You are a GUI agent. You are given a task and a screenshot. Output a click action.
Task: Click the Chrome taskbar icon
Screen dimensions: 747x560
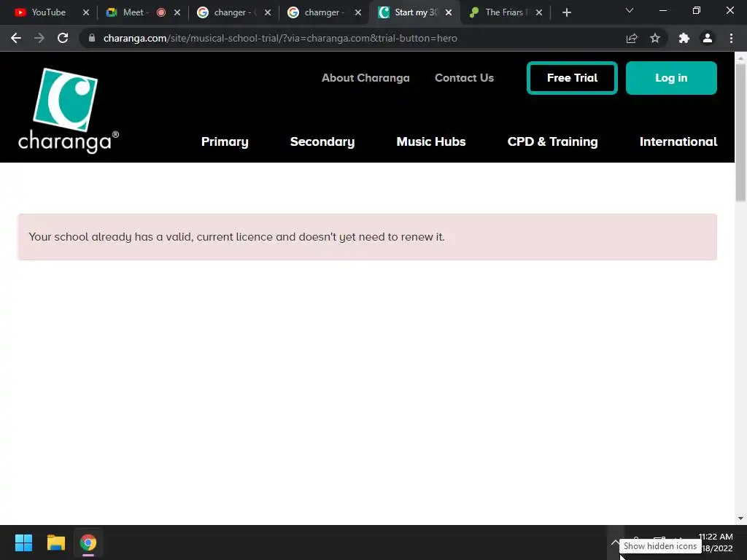pyautogui.click(x=88, y=542)
